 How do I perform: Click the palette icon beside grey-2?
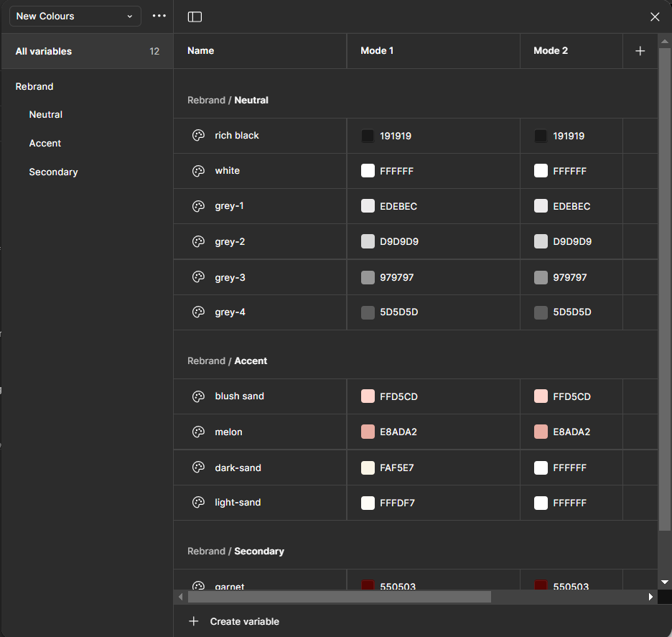(x=199, y=242)
